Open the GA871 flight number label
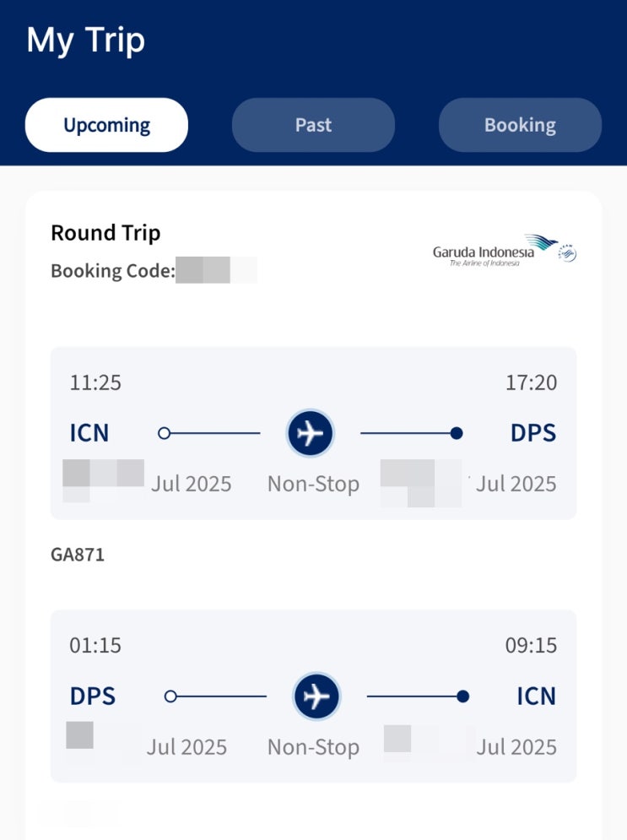 click(78, 555)
